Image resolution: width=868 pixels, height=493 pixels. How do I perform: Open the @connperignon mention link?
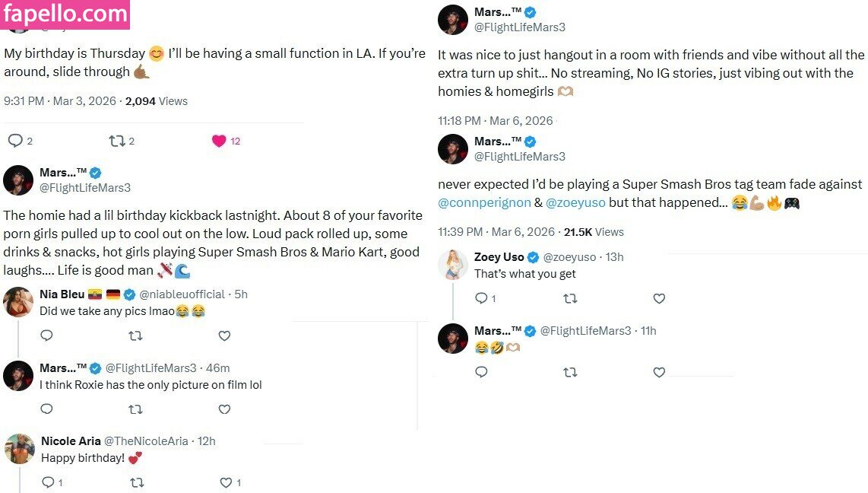click(485, 203)
